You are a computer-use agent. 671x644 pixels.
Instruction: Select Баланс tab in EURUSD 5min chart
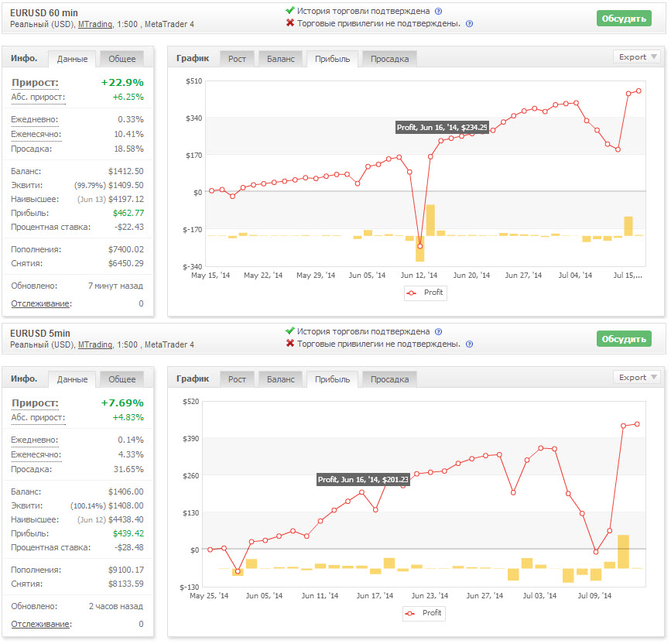click(x=281, y=379)
